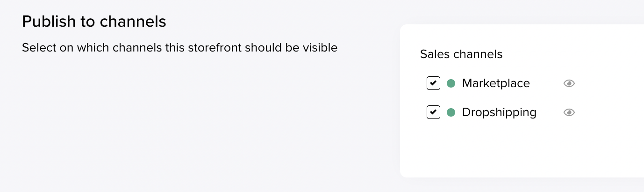Click the gray background beneath the description

coord(187,122)
